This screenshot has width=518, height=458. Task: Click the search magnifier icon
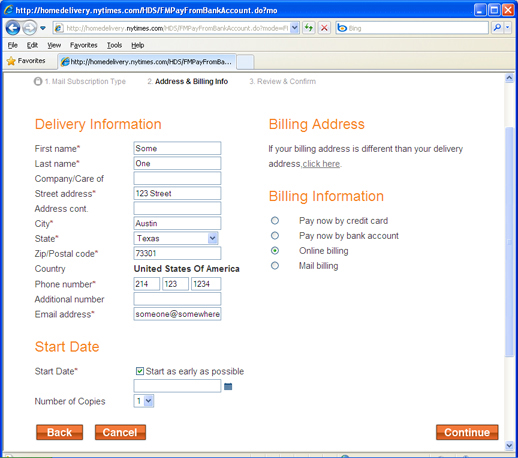click(x=497, y=28)
